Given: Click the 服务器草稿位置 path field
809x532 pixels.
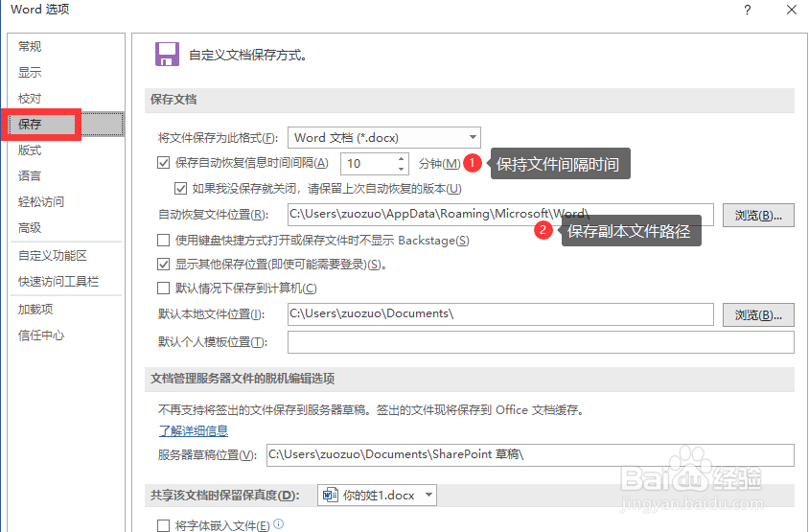Looking at the screenshot, I should coord(530,455).
